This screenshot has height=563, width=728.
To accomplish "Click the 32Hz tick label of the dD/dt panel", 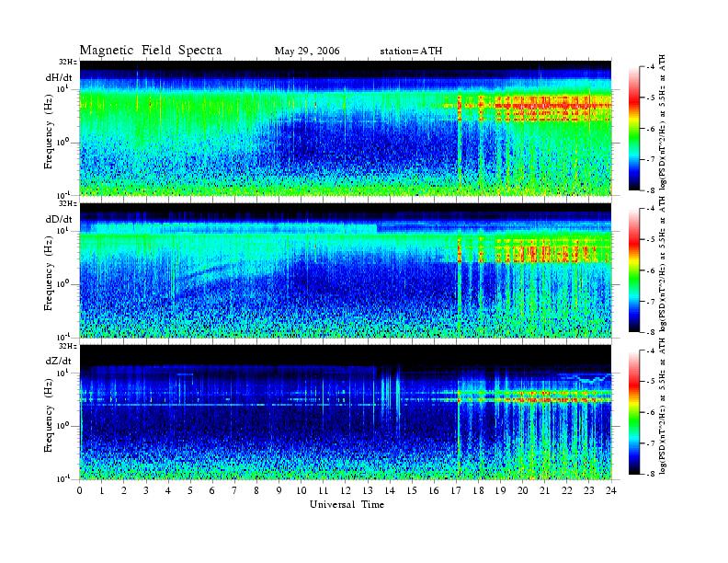I will click(x=68, y=203).
